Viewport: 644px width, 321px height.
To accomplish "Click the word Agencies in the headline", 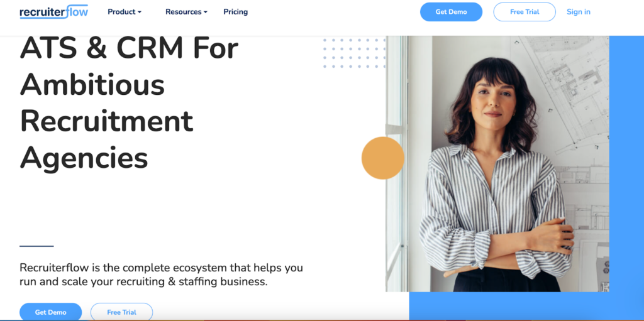I will pyautogui.click(x=84, y=158).
